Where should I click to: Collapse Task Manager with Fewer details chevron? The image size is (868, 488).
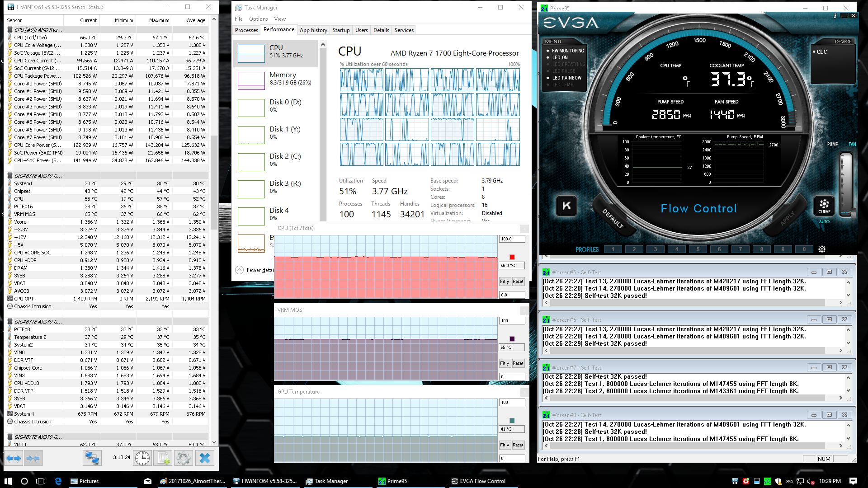point(239,270)
